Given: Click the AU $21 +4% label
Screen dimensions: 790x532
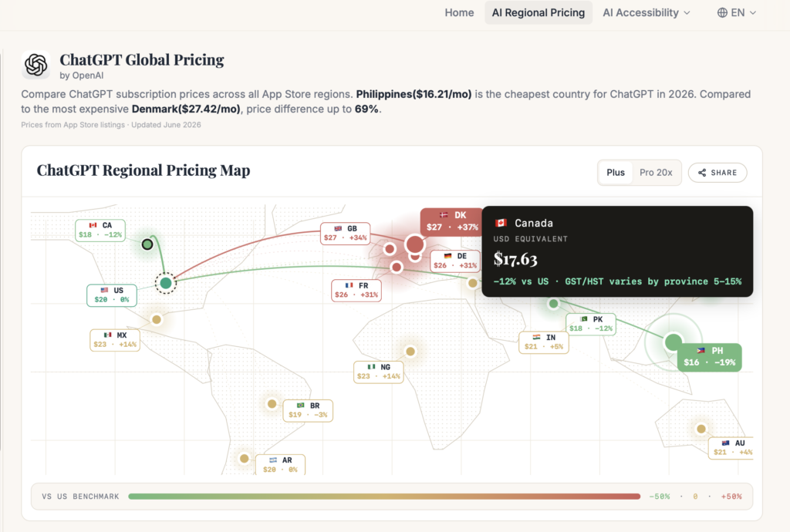Looking at the screenshot, I should (x=731, y=447).
